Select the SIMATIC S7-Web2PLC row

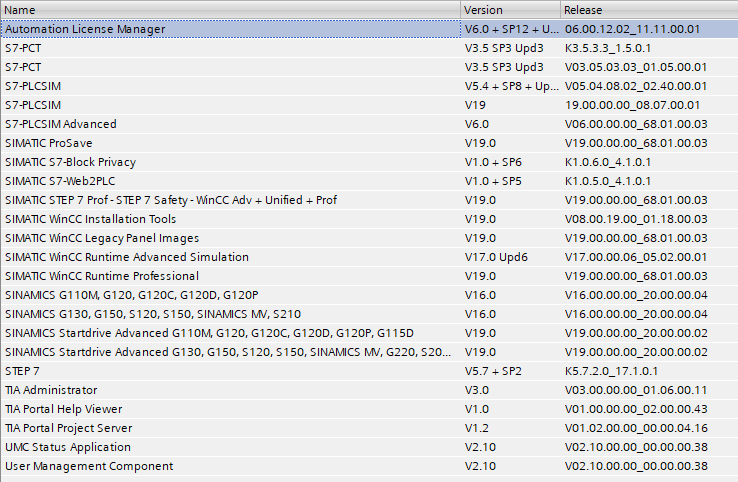tap(369, 181)
